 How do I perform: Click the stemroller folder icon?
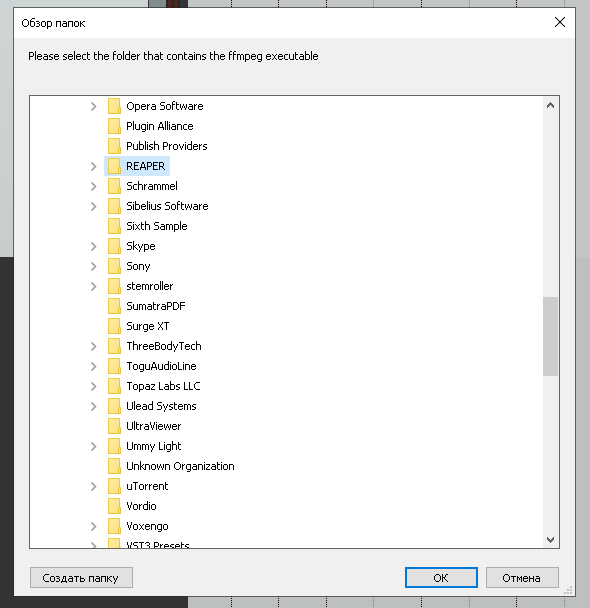tap(114, 286)
